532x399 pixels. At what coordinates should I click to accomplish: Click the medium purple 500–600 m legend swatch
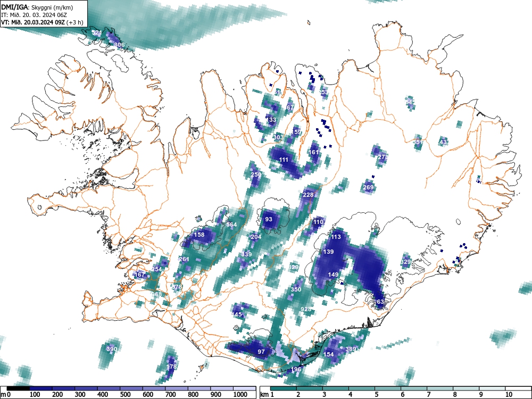[131, 388]
